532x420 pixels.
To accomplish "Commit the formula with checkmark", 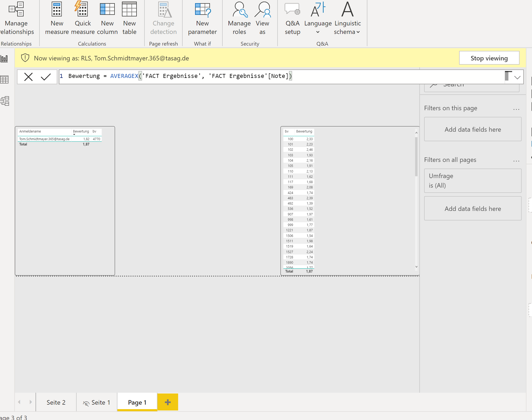I will point(46,77).
